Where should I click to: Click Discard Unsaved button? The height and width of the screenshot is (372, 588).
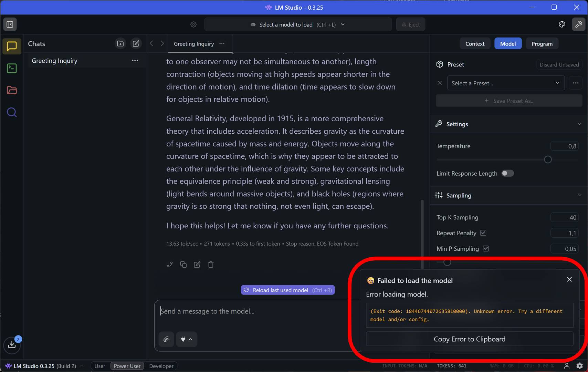click(559, 64)
